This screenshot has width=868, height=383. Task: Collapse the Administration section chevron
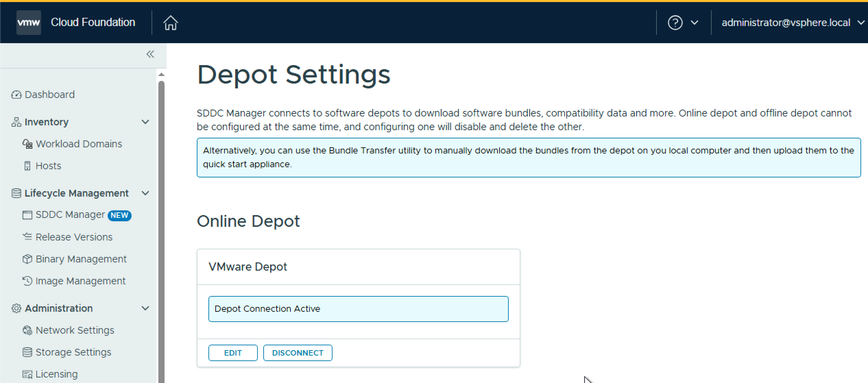point(145,308)
